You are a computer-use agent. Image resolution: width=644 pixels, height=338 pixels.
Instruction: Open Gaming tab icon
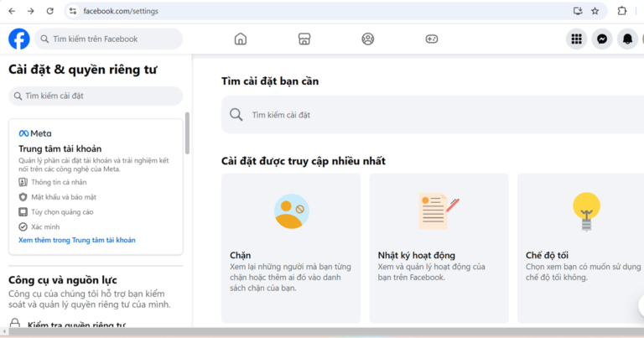click(432, 39)
